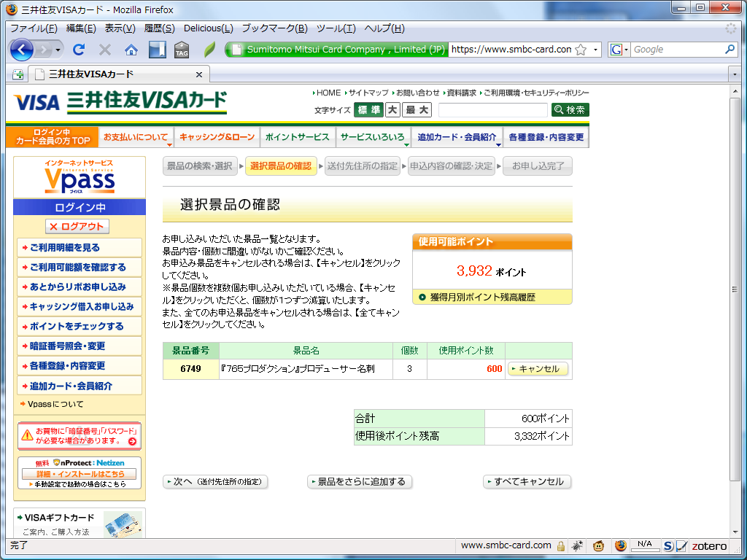Click the site search text field
This screenshot has height=560, width=747.
point(492,110)
